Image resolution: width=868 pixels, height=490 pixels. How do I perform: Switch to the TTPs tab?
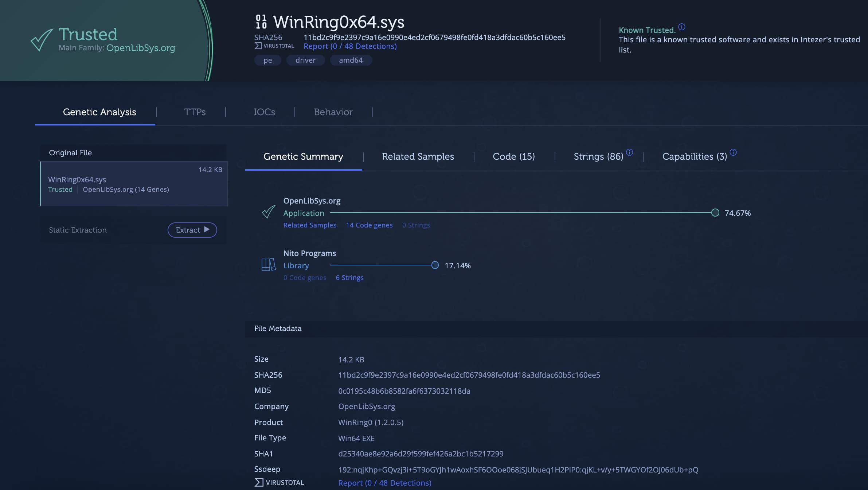[195, 112]
